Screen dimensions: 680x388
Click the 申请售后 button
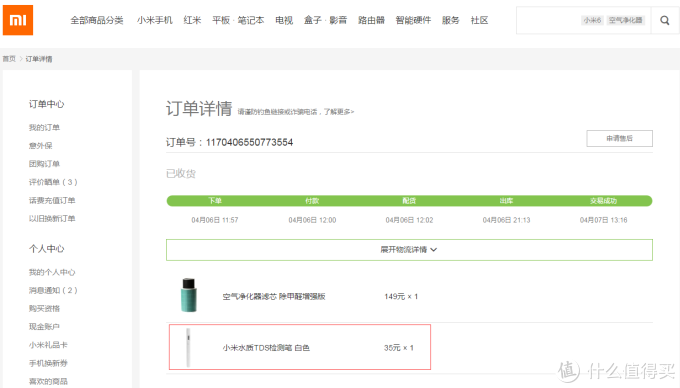pyautogui.click(x=619, y=138)
